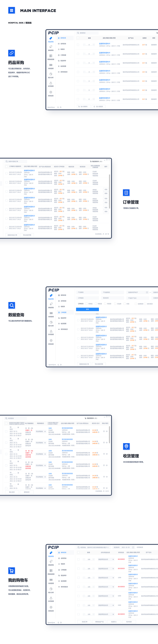Select 收藏夹 in first PCIP window submenu

61,49
